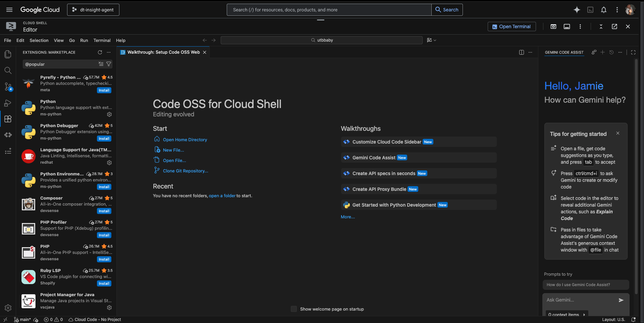644x323 pixels.
Task: Click main* branch in status bar
Action: pos(22,320)
